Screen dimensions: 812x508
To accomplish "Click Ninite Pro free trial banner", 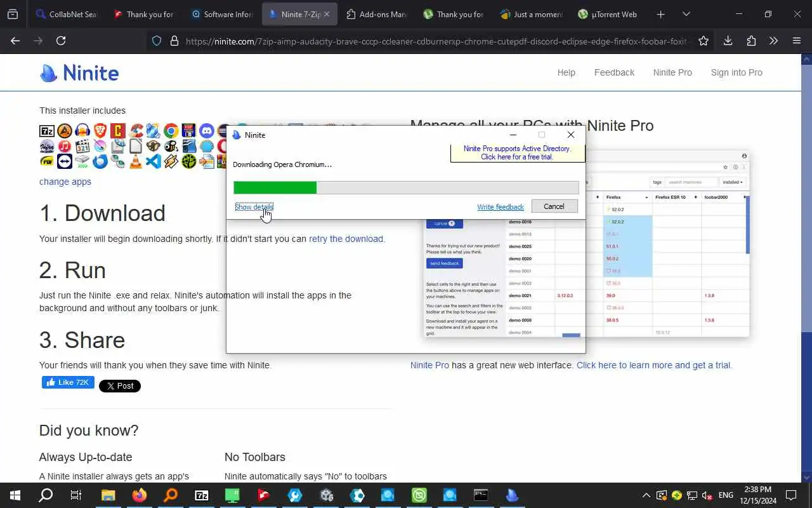I will click(517, 153).
